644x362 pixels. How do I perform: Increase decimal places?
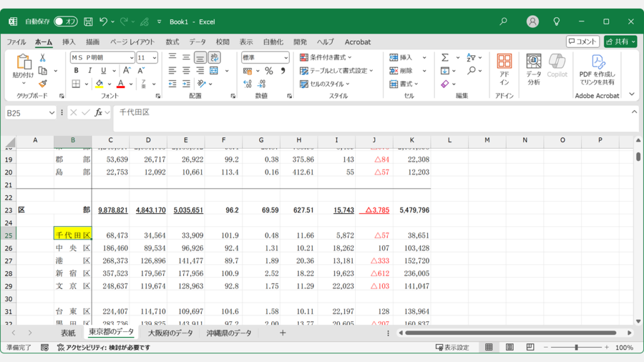pos(247,84)
